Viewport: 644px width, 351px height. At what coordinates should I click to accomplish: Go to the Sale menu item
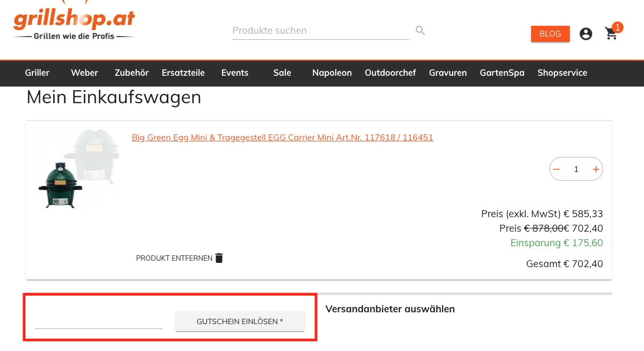pos(282,73)
